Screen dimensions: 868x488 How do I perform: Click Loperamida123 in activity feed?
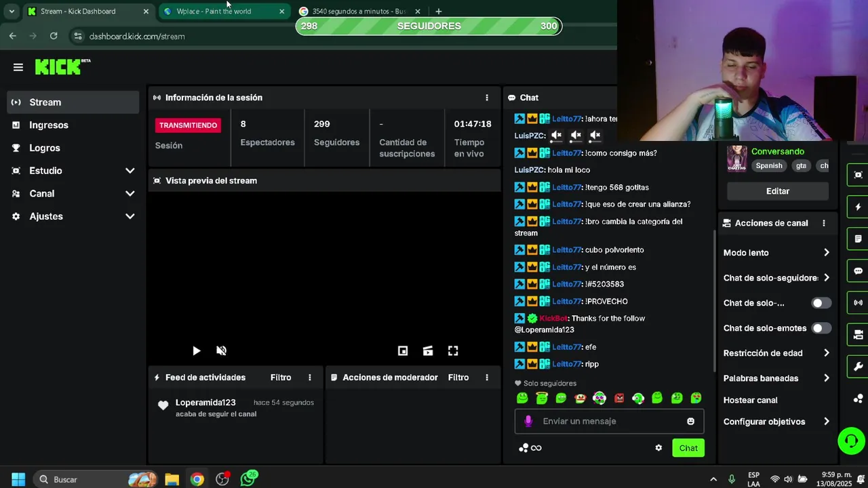(x=205, y=403)
